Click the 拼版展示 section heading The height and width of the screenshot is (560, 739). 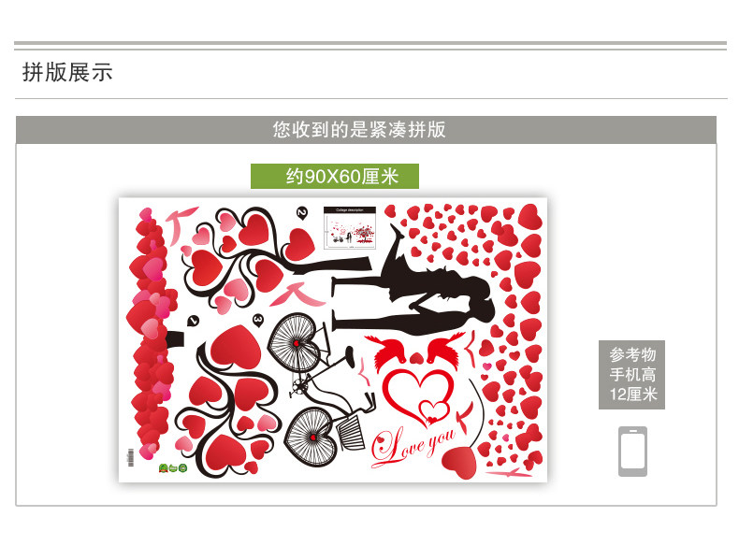(67, 72)
